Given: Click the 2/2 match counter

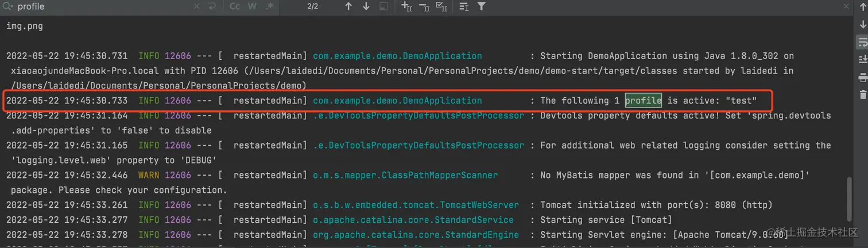Looking at the screenshot, I should coord(313,6).
